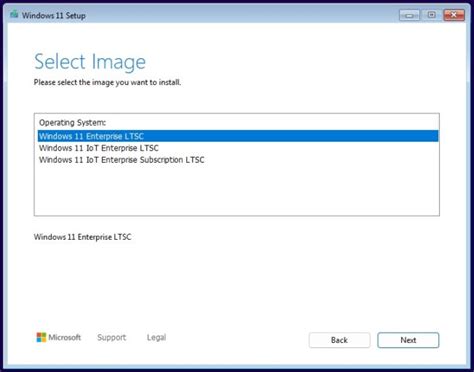
Task: Continue with the Next button
Action: pyautogui.click(x=408, y=340)
